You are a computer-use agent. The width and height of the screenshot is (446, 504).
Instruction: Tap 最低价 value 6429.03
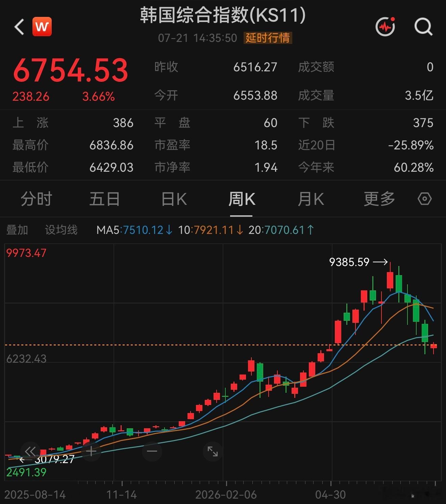pos(111,168)
